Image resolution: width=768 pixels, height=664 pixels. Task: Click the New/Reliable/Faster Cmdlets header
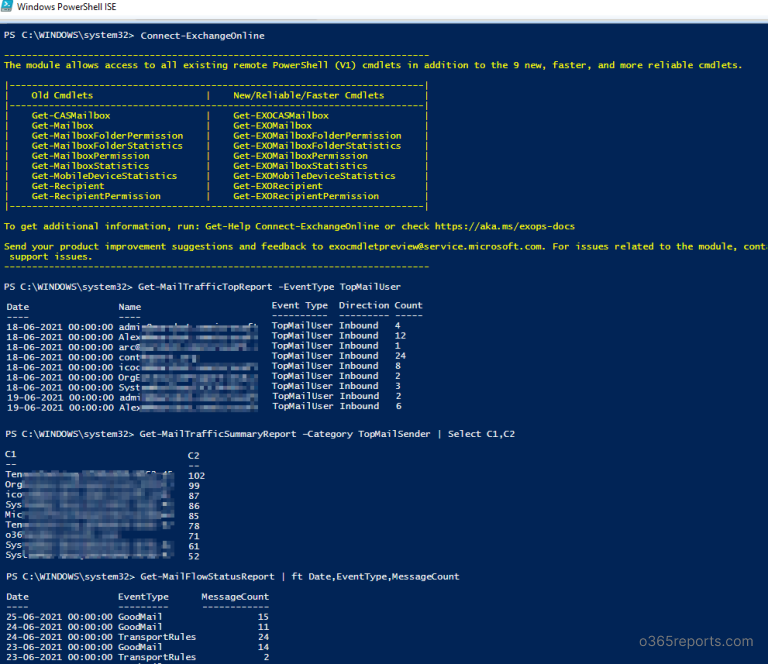308,96
